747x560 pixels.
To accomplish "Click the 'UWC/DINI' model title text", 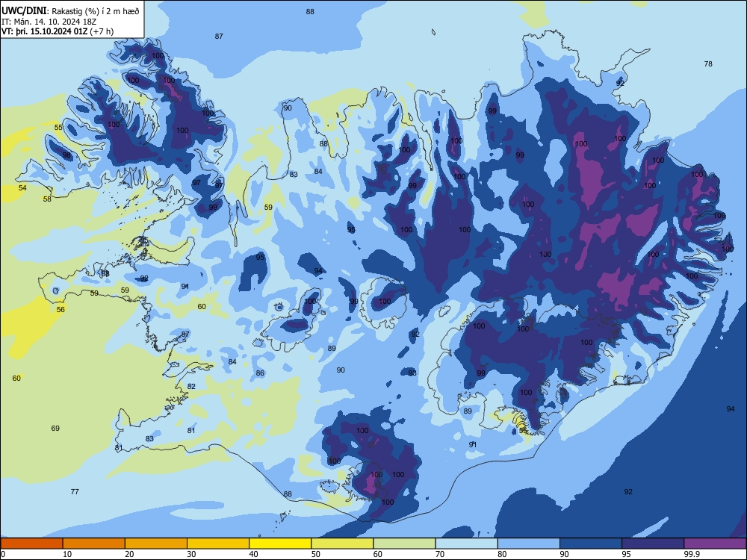I will (x=24, y=11).
